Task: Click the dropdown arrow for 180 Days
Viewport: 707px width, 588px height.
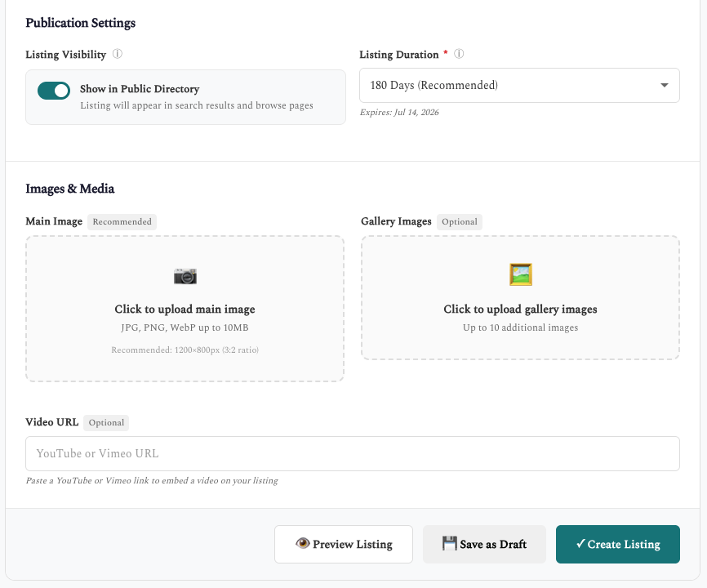Action: click(x=663, y=85)
